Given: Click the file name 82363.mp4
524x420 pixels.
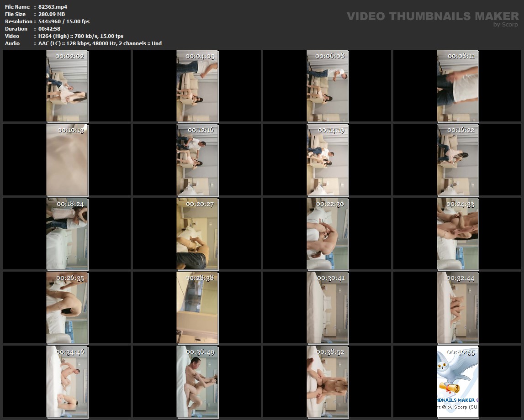Looking at the screenshot, I should pyautogui.click(x=53, y=7).
